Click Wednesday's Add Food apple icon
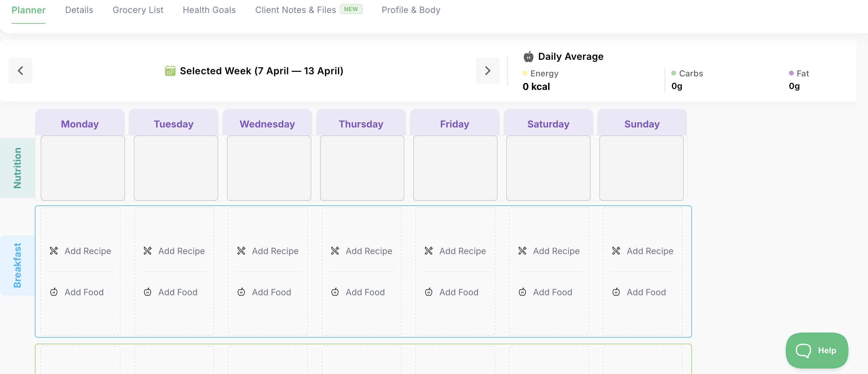Screen dimensions: 868x374 tap(241, 292)
